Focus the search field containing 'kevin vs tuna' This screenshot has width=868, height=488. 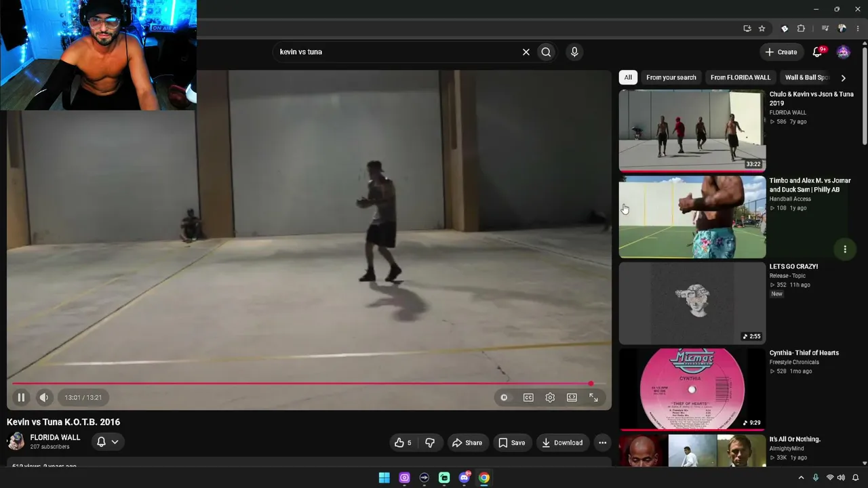click(x=397, y=52)
